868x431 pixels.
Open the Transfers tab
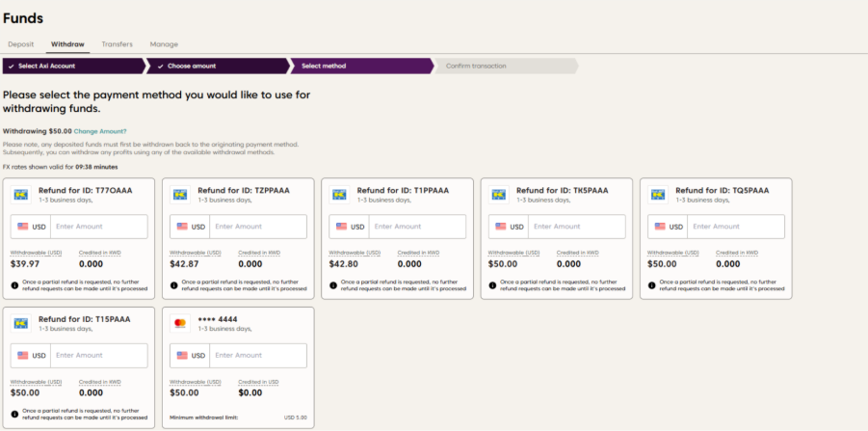tap(117, 44)
